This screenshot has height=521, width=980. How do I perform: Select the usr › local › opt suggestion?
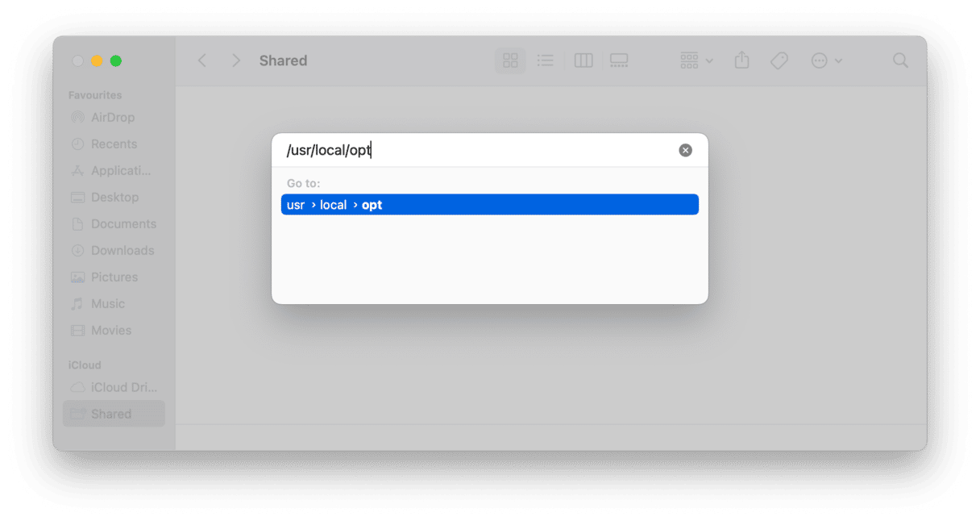[490, 205]
